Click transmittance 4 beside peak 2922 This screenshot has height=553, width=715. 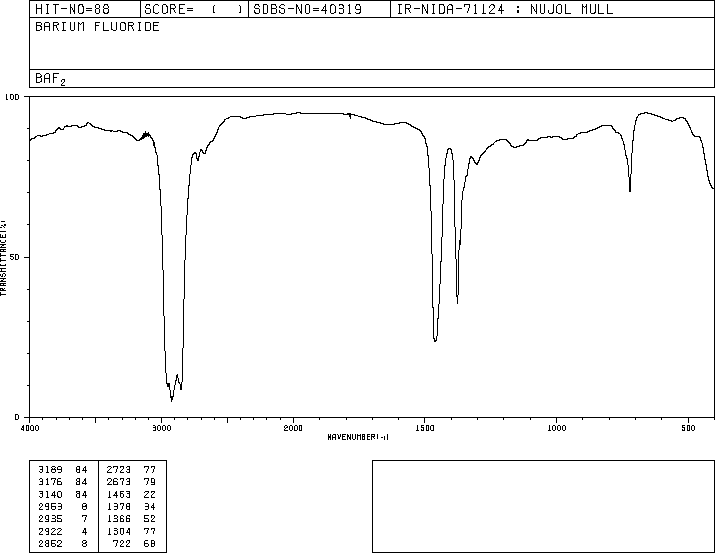click(x=84, y=532)
